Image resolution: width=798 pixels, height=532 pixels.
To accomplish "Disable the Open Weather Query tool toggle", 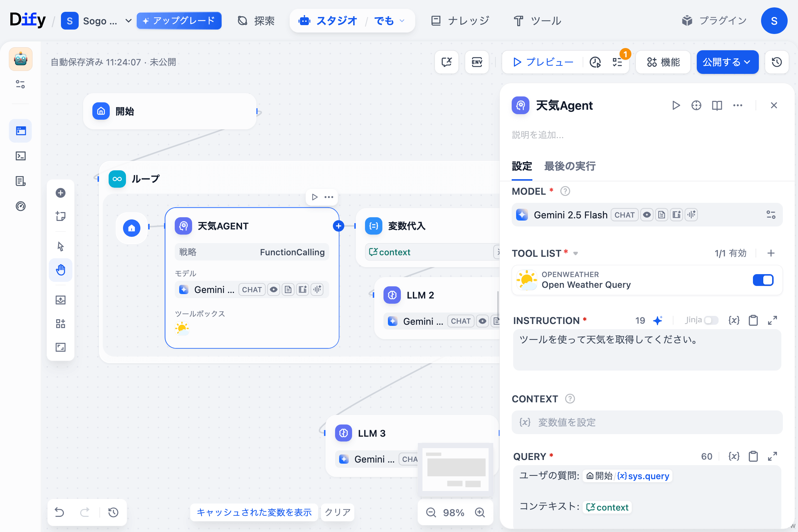I will tap(763, 280).
